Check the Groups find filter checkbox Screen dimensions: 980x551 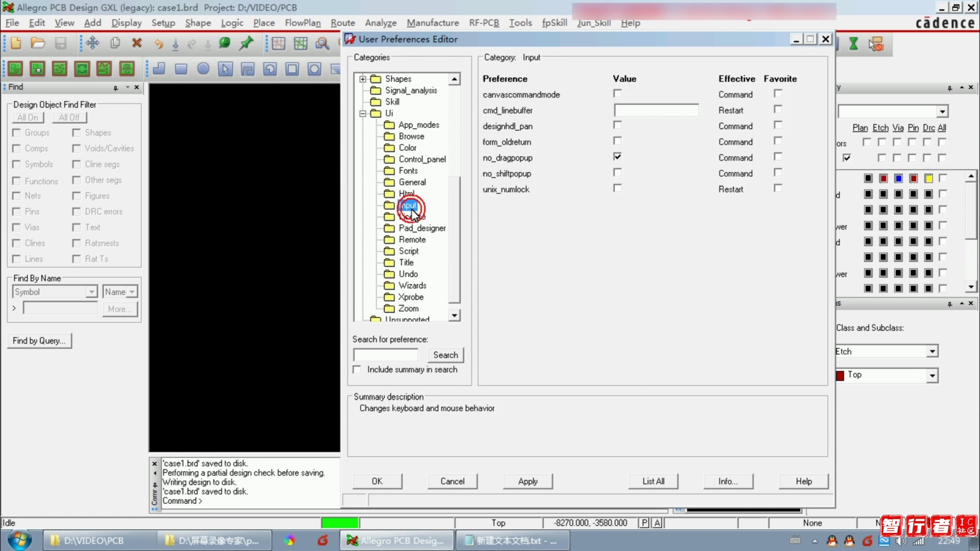(16, 133)
